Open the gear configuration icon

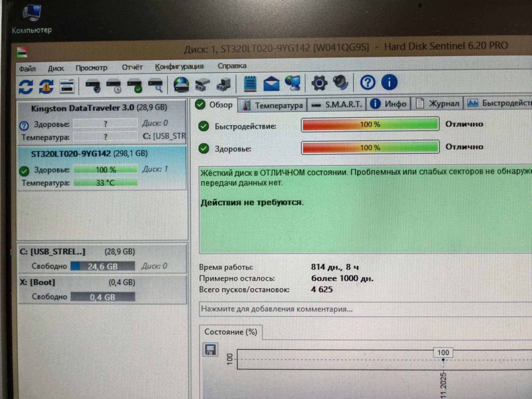pyautogui.click(x=319, y=83)
